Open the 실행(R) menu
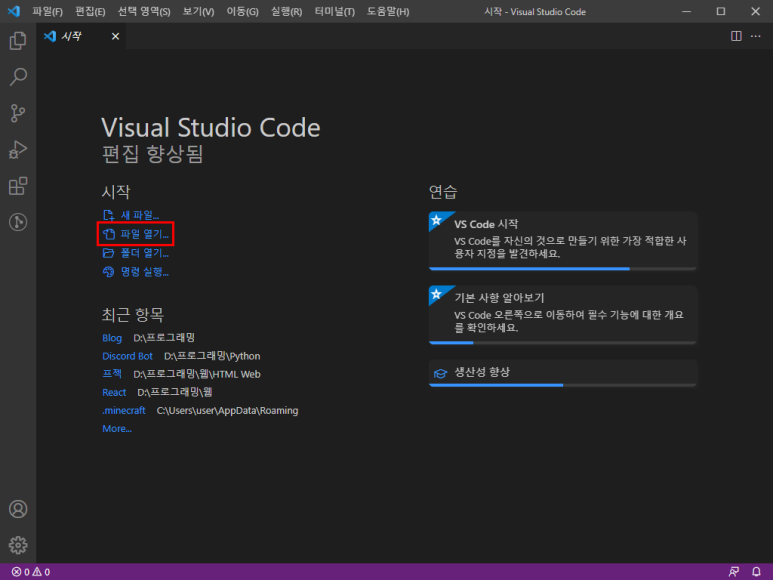 point(286,11)
